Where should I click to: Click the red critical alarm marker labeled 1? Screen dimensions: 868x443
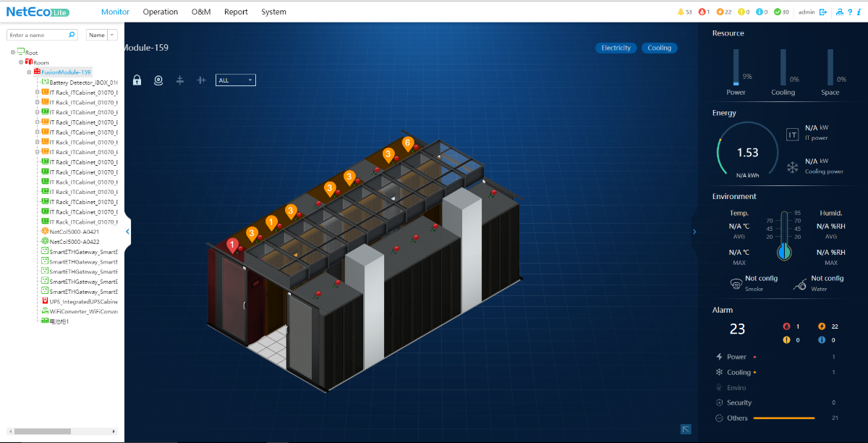click(x=232, y=245)
